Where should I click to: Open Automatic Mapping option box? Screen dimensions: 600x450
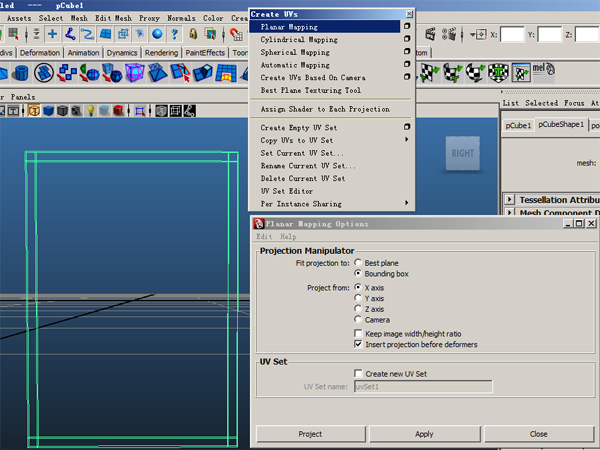tap(407, 64)
